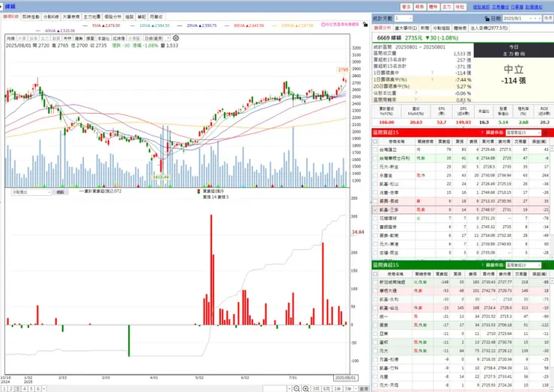Uncheck the 凱基-三多 broker checkbox
Image resolution: width=554 pixels, height=392 pixels.
point(375,209)
